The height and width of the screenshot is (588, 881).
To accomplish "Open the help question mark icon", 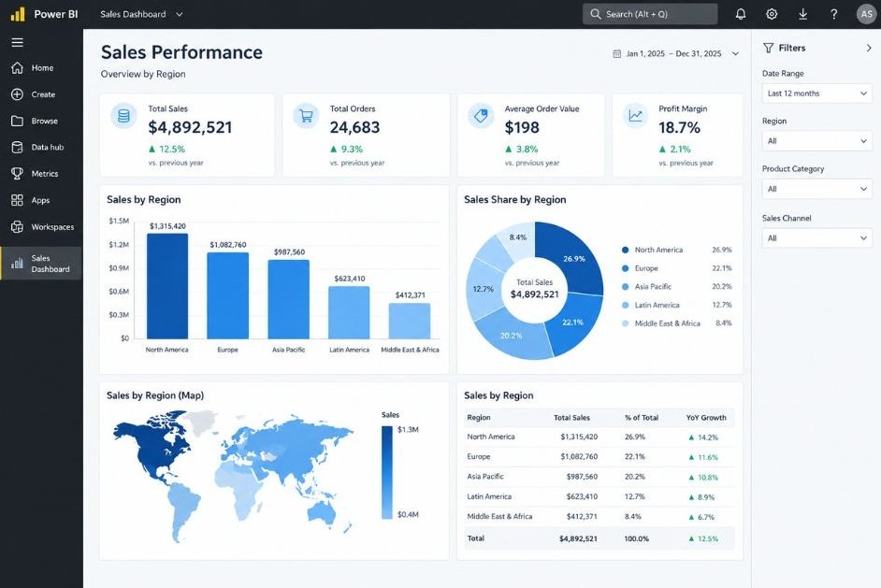I will coord(834,14).
